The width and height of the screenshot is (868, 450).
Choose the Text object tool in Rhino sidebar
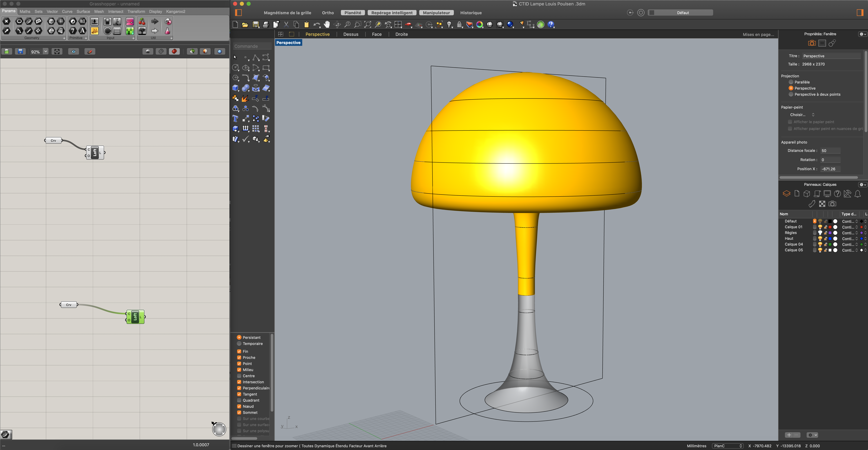click(236, 118)
